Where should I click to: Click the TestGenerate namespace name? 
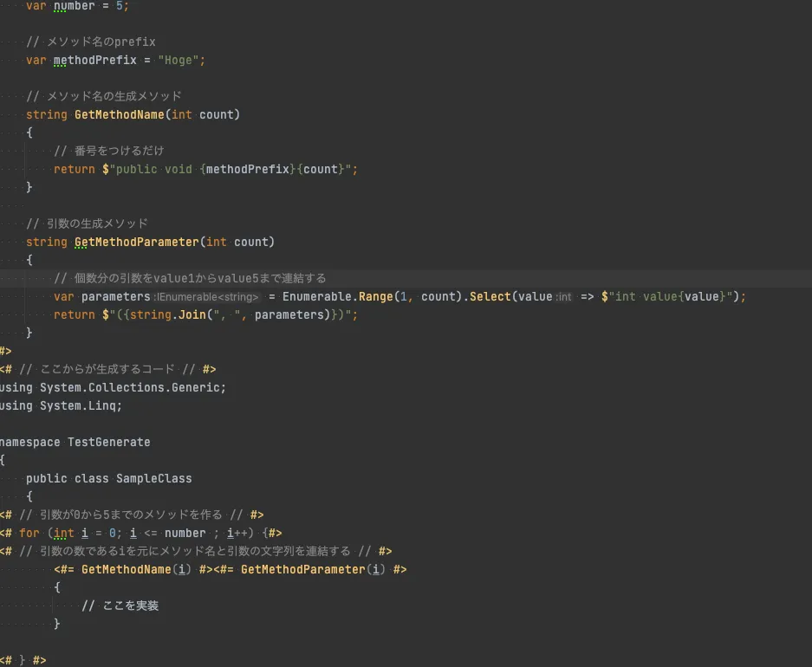tap(108, 442)
